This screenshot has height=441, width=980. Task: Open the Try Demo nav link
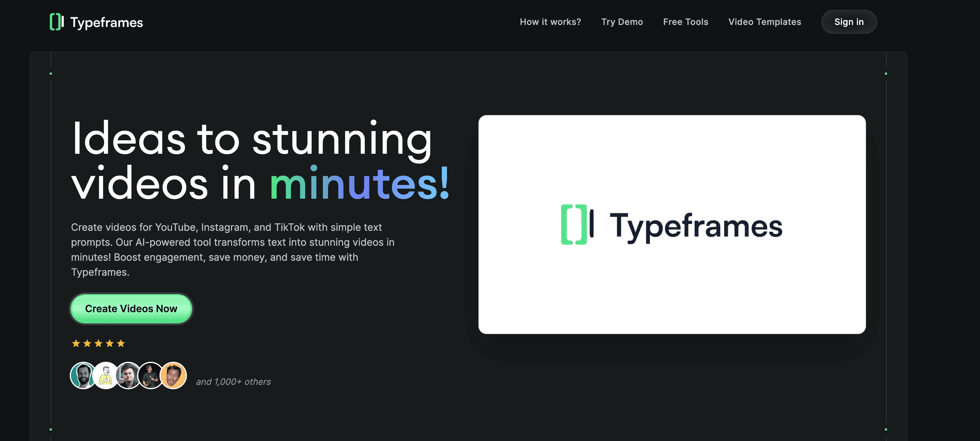tap(622, 22)
